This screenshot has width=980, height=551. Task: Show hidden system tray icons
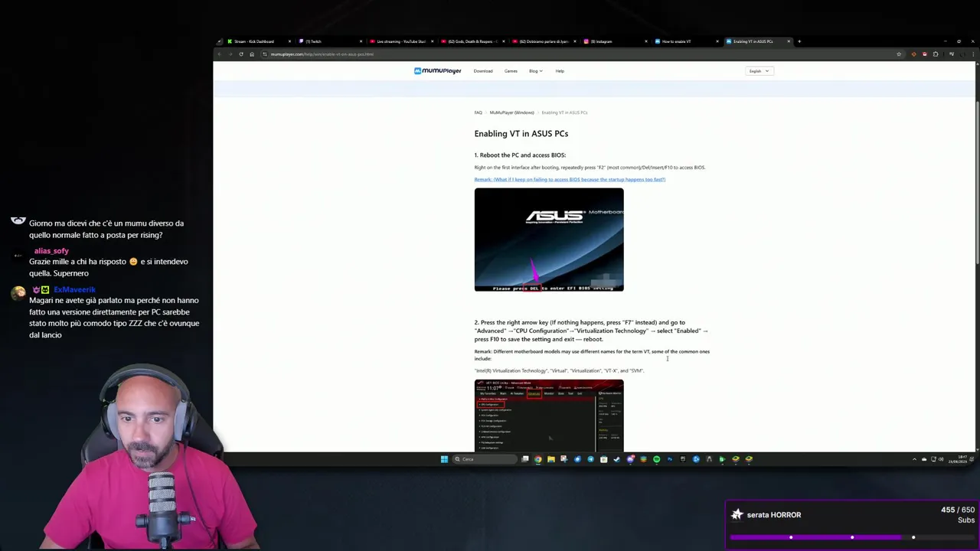pyautogui.click(x=914, y=459)
